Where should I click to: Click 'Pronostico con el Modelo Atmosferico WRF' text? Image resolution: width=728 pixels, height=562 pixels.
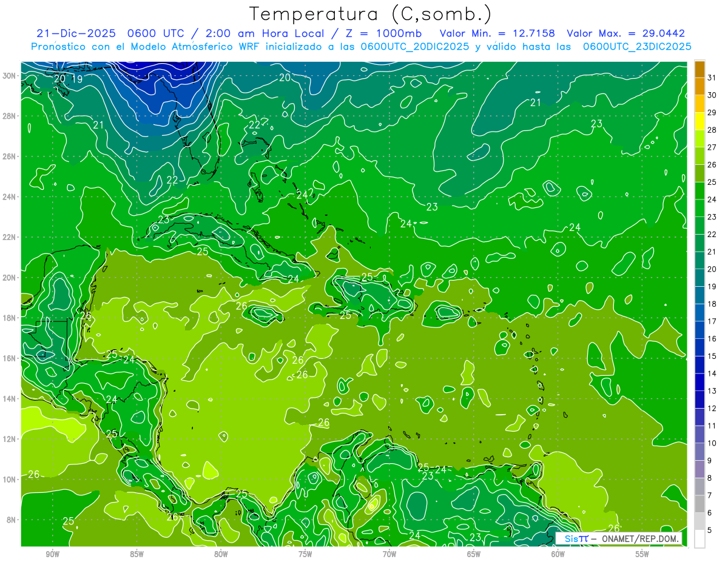pos(147,47)
